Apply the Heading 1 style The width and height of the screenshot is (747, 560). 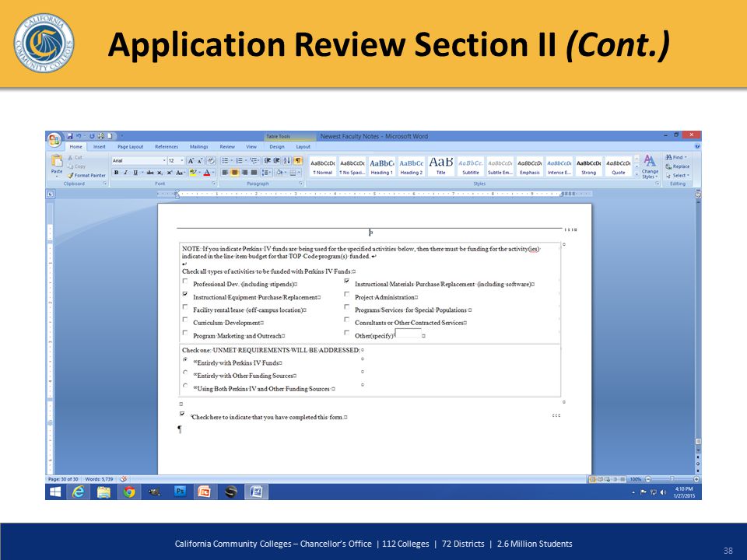tap(381, 166)
